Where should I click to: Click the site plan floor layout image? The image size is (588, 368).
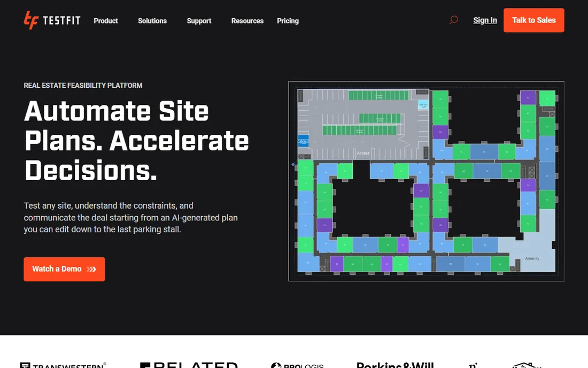tap(426, 181)
